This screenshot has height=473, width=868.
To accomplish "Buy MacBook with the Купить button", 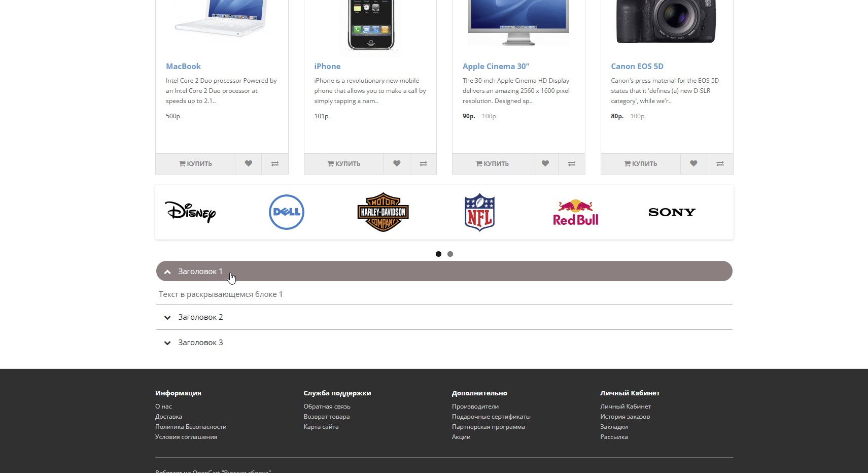I will coord(195,163).
